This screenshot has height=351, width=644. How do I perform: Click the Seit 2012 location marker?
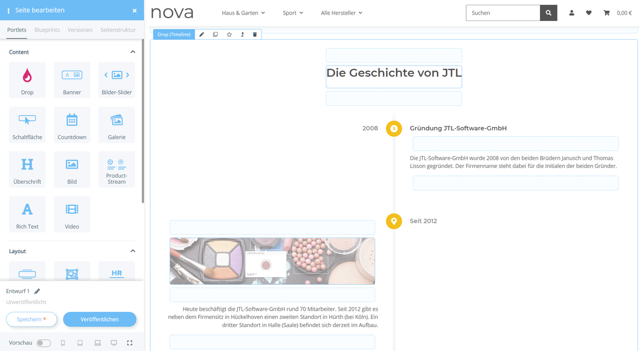point(394,221)
